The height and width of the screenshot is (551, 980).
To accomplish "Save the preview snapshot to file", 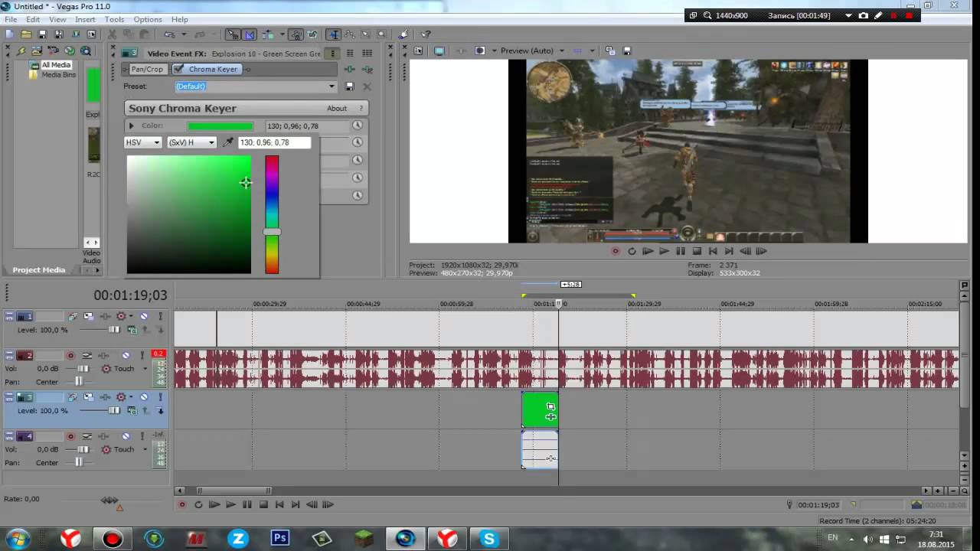I will pyautogui.click(x=627, y=51).
